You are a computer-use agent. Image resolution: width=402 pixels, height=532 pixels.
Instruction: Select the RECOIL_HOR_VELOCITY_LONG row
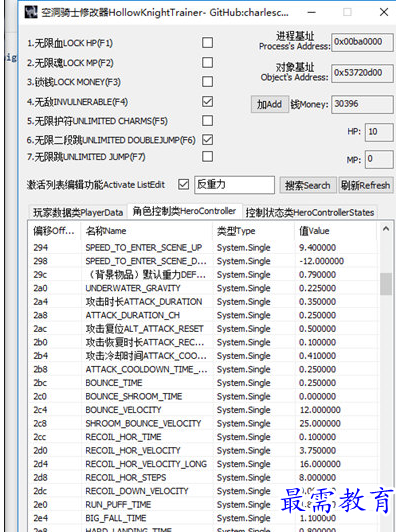(x=203, y=464)
